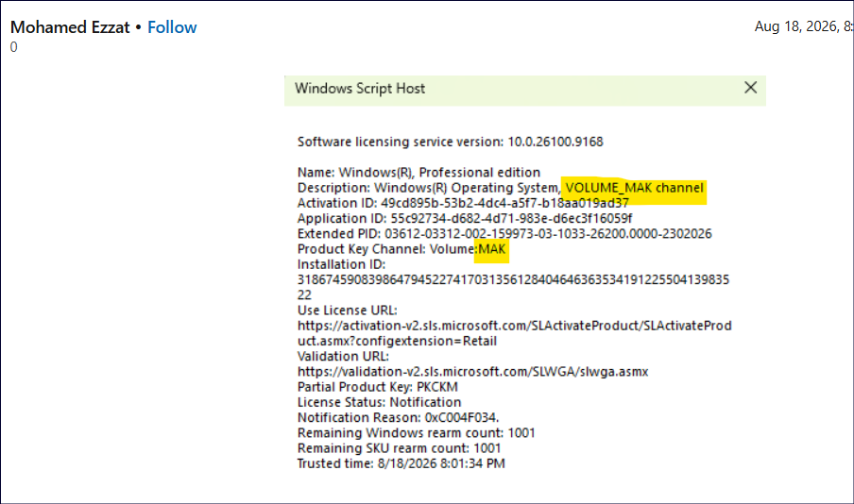Select the Application ID line

(x=465, y=218)
